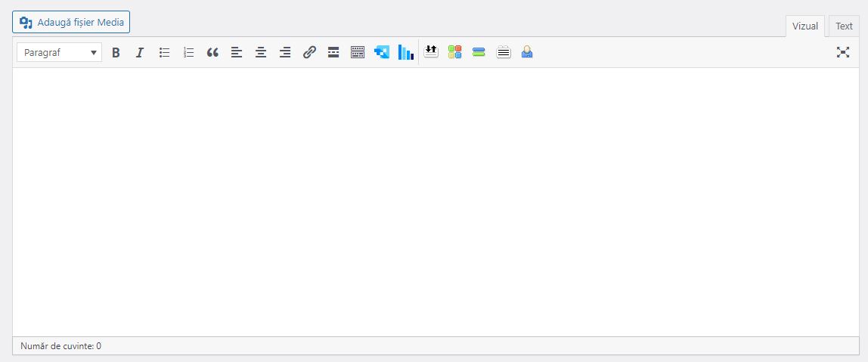
Task: Enable distraction-free fullscreen mode
Action: click(843, 53)
